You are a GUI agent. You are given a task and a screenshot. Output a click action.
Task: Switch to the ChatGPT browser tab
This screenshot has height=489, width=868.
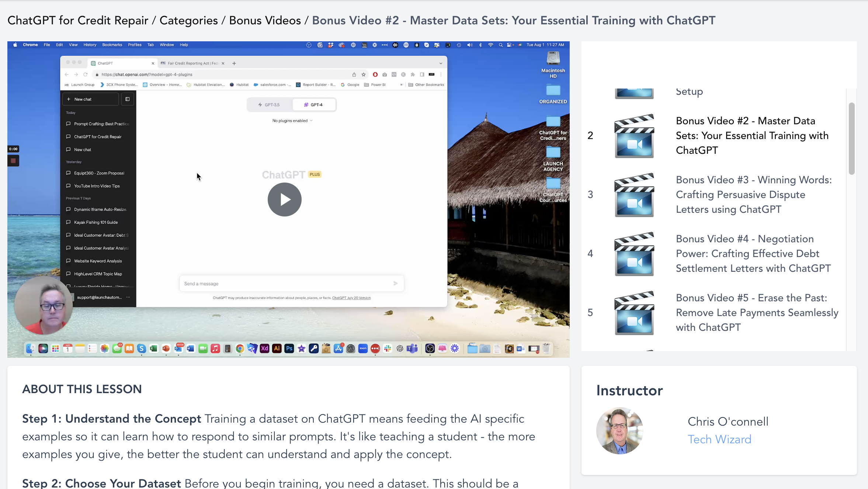[122, 63]
